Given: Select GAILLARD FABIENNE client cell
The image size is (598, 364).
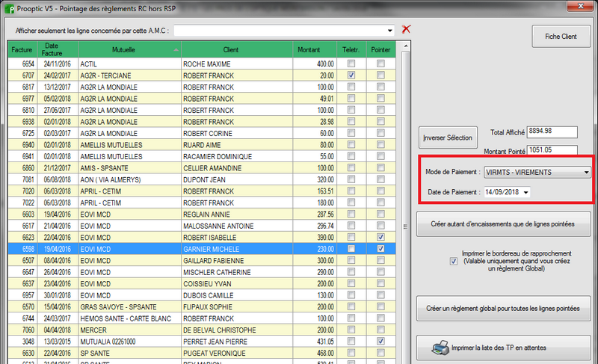Looking at the screenshot, I should point(237,261).
